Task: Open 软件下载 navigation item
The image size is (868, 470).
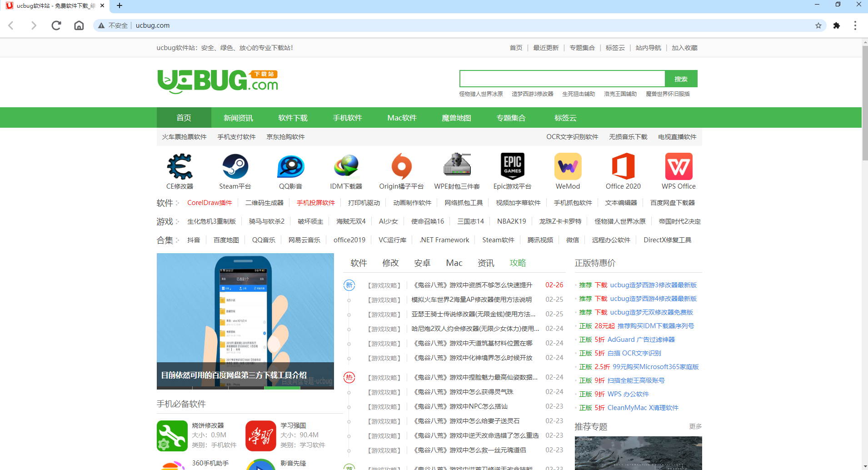Action: click(293, 118)
